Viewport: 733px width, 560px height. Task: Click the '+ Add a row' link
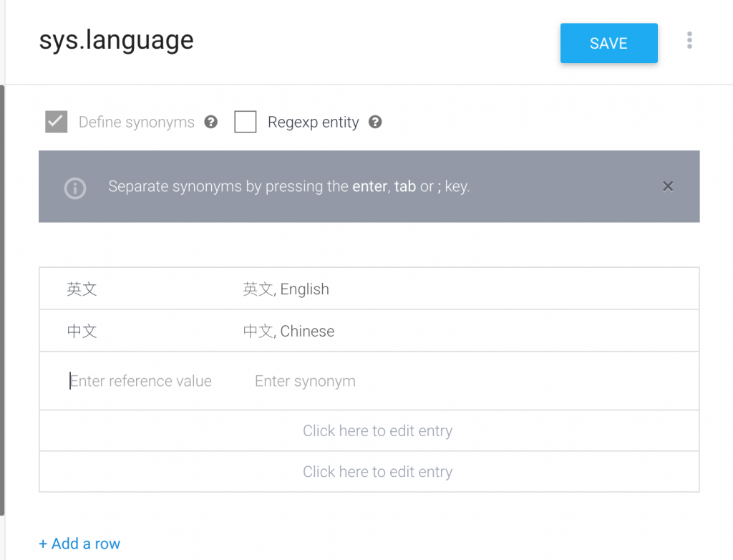point(79,544)
